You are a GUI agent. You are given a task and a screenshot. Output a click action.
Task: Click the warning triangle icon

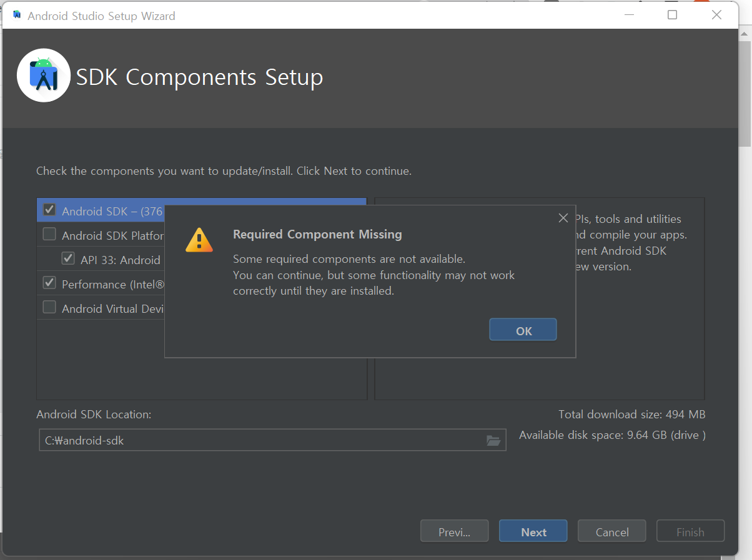click(x=199, y=240)
